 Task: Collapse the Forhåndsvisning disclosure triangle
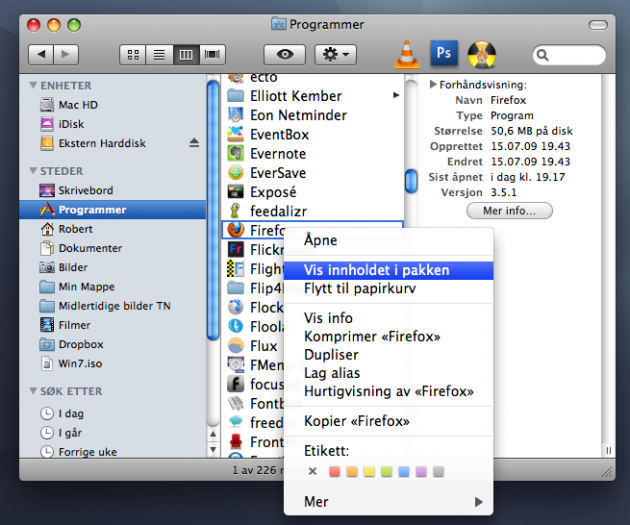pyautogui.click(x=433, y=84)
